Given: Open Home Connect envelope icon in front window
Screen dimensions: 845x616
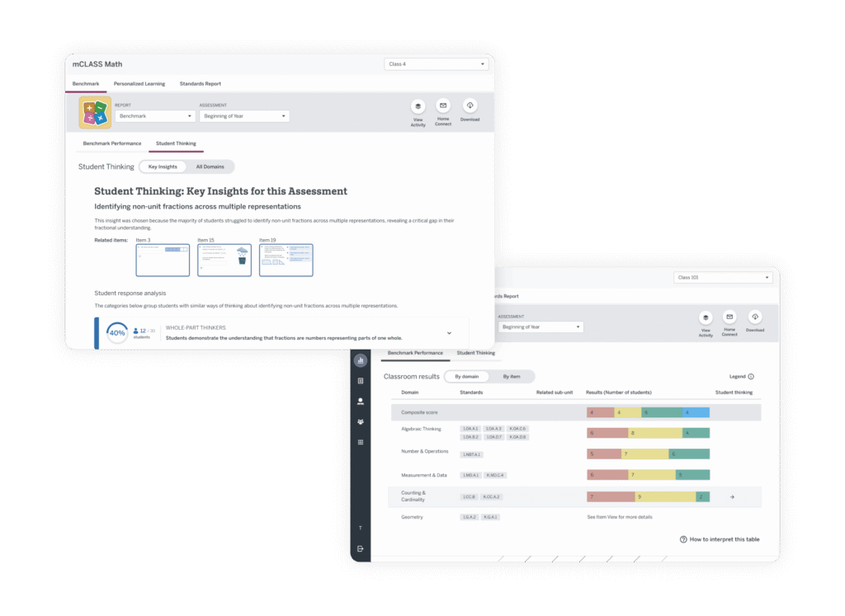Looking at the screenshot, I should [x=443, y=106].
